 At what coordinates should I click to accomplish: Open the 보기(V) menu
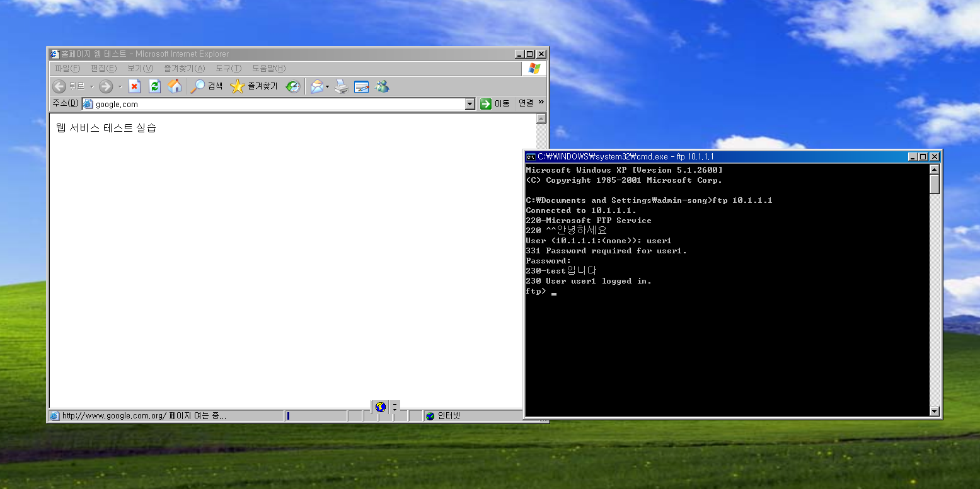click(140, 68)
